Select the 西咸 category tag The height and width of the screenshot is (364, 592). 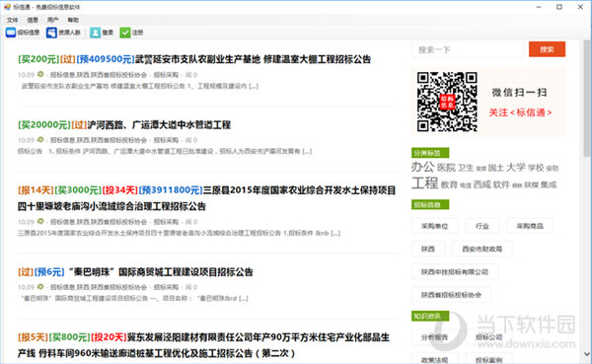482,184
